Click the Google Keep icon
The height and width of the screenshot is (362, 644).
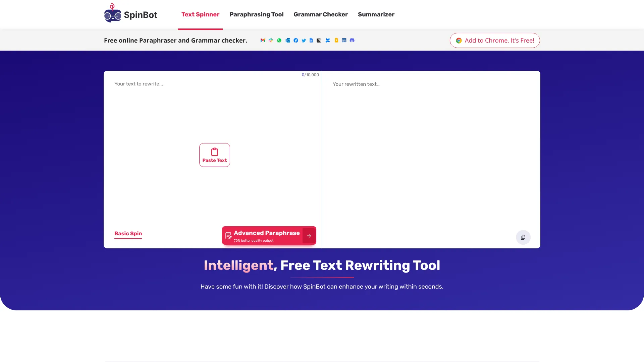click(336, 40)
